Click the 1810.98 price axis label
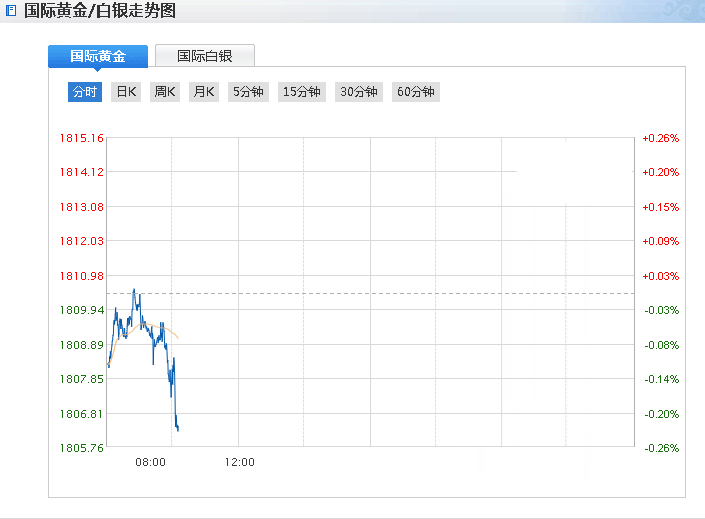This screenshot has width=705, height=519. coord(82,276)
